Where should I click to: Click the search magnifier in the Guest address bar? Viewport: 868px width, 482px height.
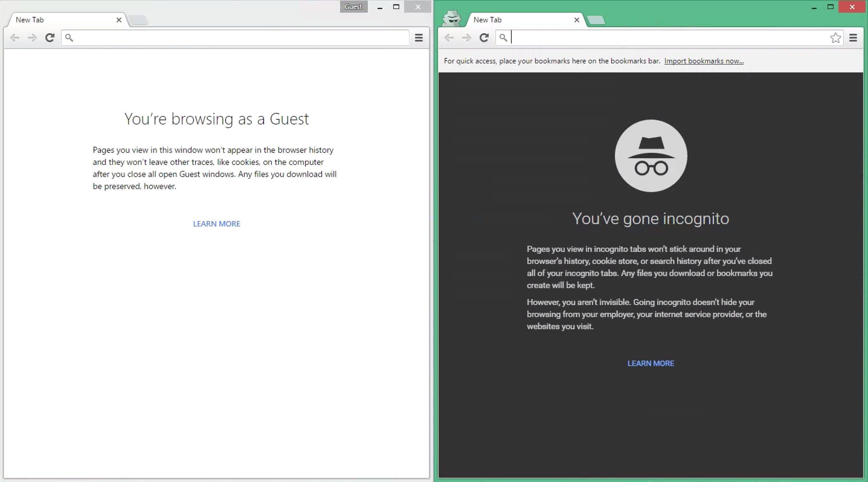click(69, 38)
